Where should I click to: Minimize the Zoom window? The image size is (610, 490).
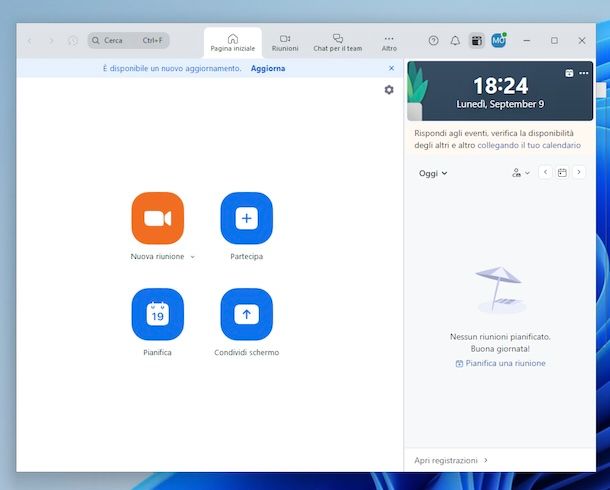tap(527, 40)
